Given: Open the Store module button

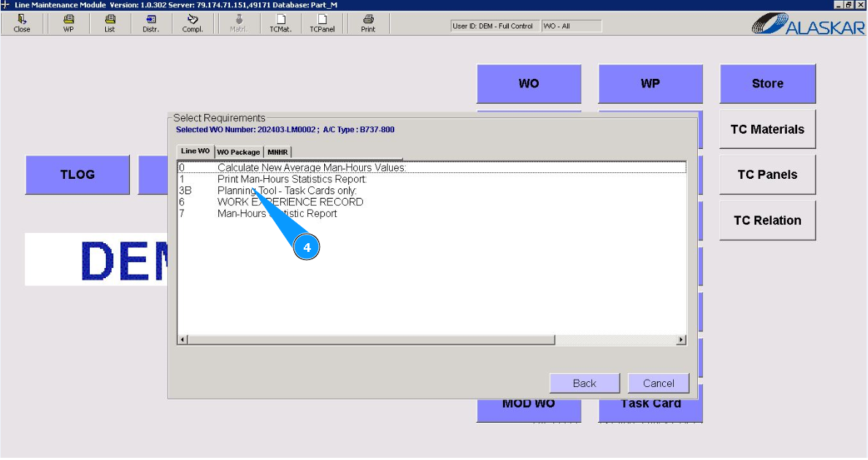Looking at the screenshot, I should pos(768,83).
